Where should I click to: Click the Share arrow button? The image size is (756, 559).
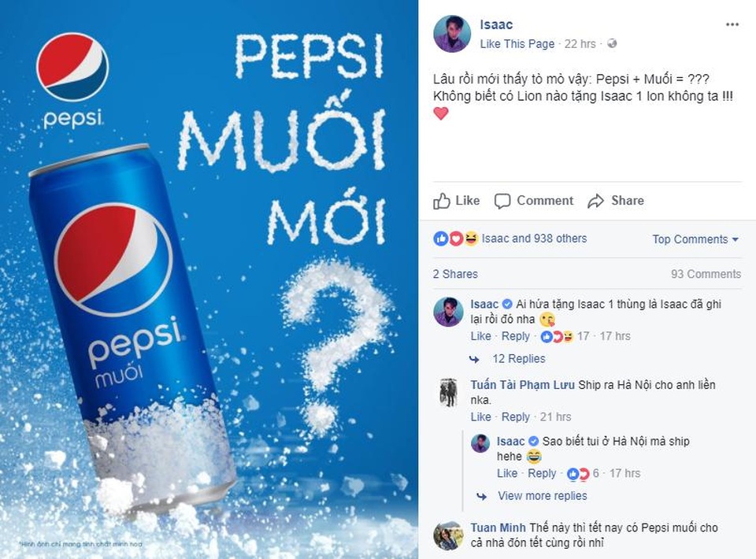(x=616, y=201)
